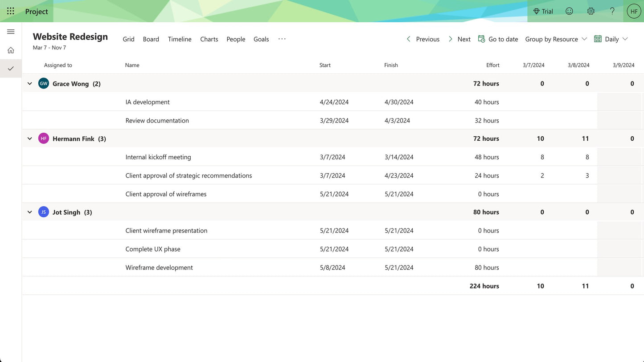The image size is (644, 362).
Task: Click the Finish column header
Action: pos(391,65)
